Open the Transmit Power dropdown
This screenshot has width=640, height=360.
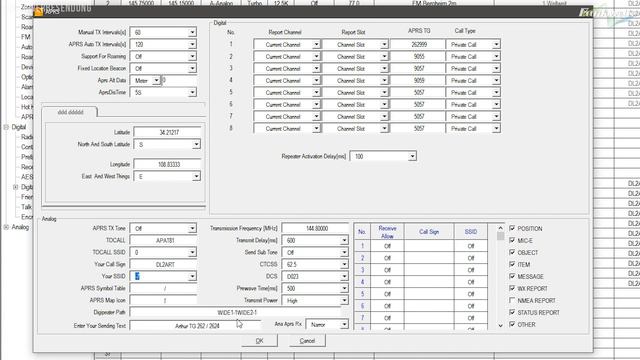pos(344,300)
